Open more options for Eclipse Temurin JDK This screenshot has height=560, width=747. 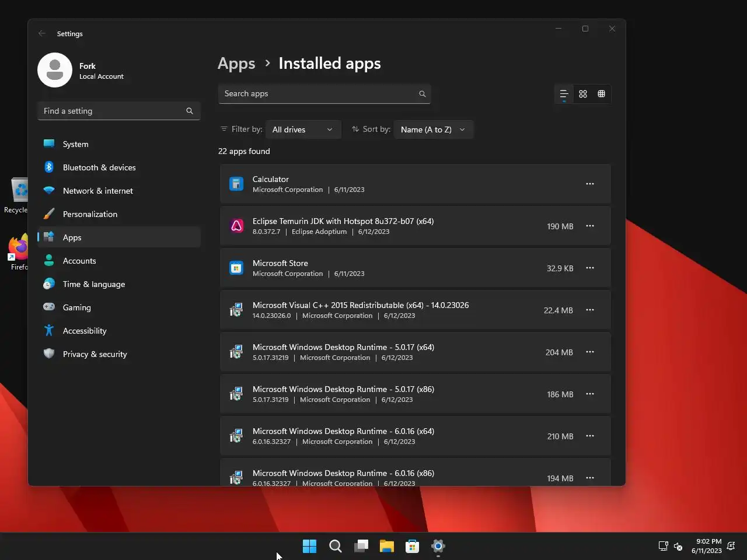[590, 226]
